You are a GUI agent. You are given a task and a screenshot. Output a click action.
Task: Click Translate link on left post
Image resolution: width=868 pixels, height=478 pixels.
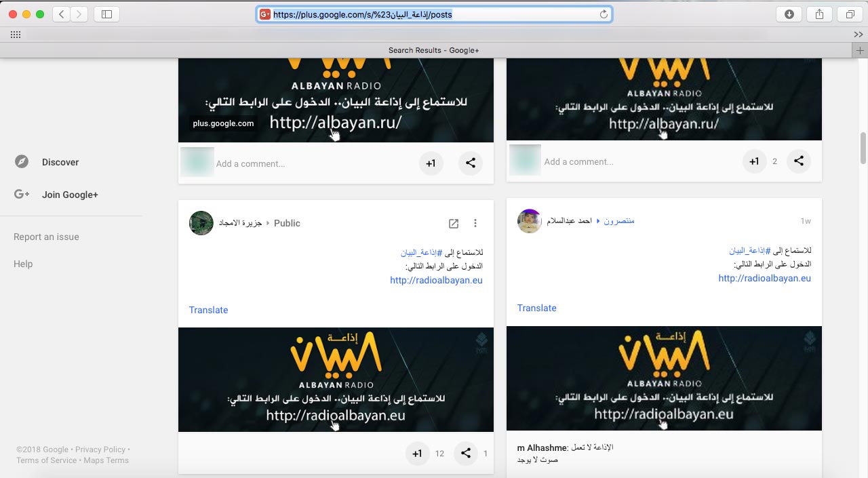pos(208,310)
